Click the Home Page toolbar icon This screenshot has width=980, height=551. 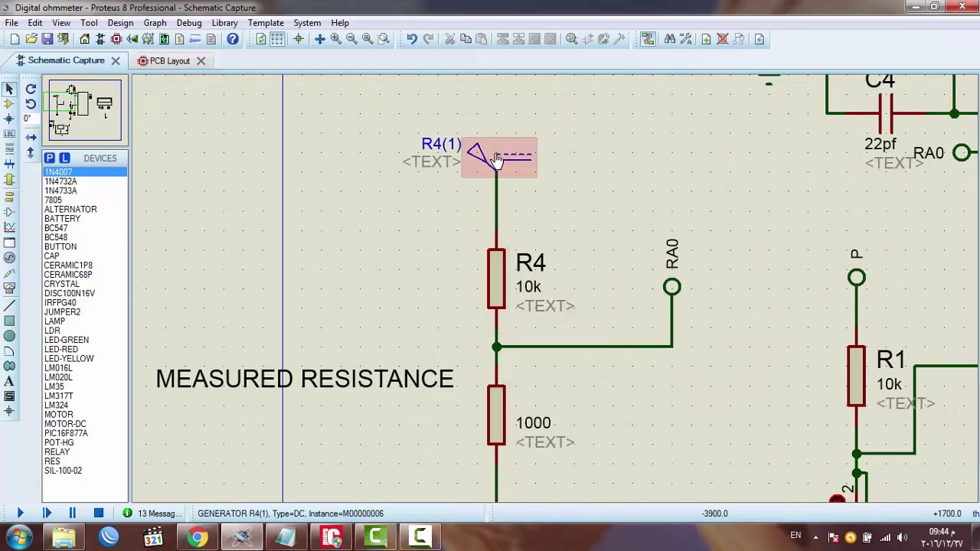click(84, 39)
